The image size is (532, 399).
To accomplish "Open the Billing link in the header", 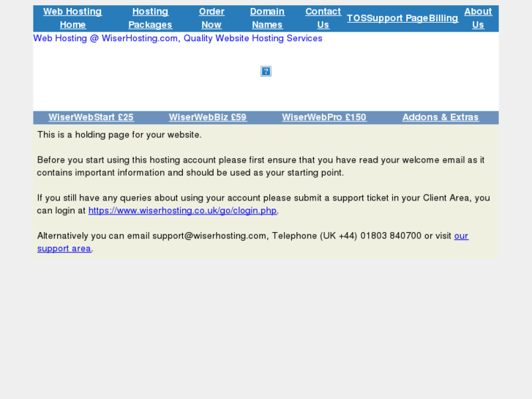I will 443,18.
